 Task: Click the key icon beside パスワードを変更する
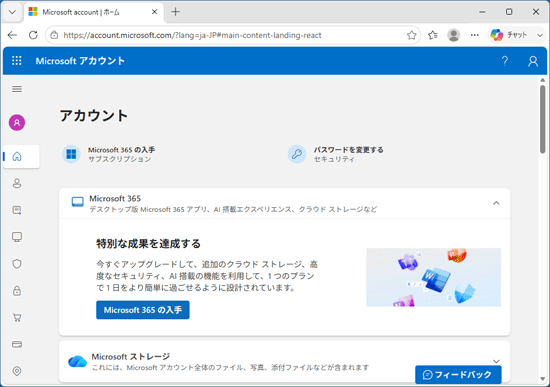pos(297,154)
